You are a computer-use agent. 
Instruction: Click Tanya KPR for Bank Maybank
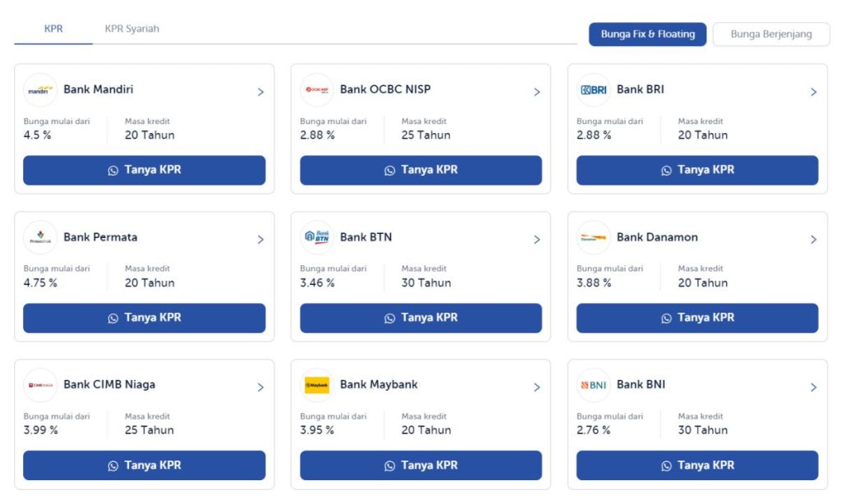click(x=420, y=465)
